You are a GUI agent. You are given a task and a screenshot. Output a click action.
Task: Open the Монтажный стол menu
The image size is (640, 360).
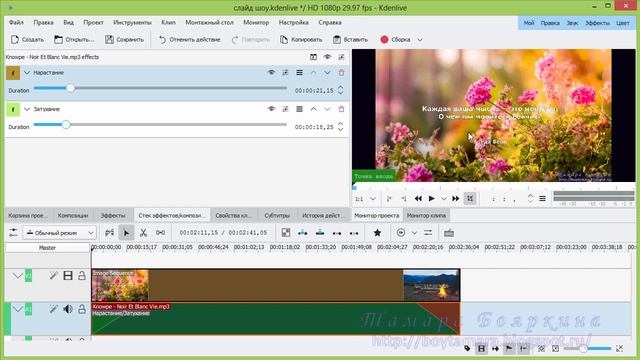click(209, 22)
